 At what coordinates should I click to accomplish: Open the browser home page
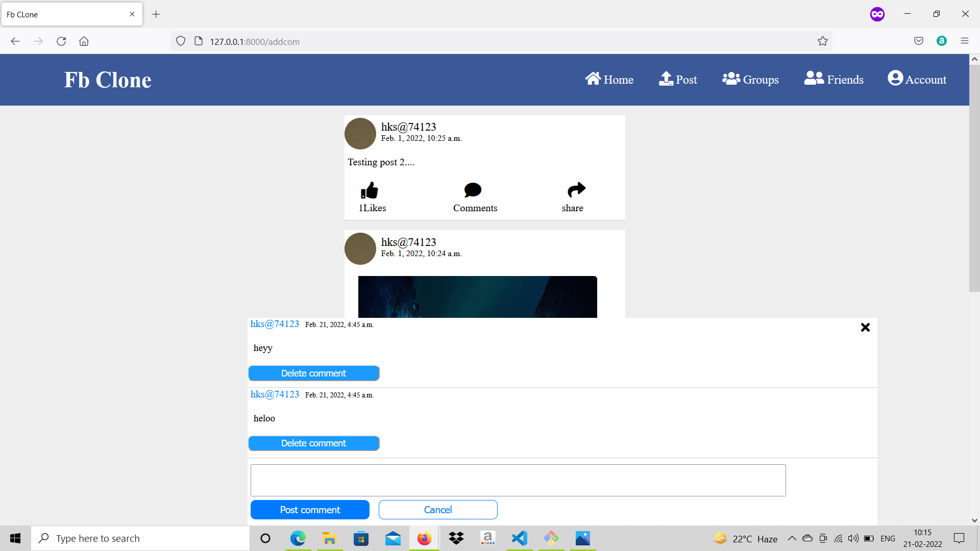(84, 41)
